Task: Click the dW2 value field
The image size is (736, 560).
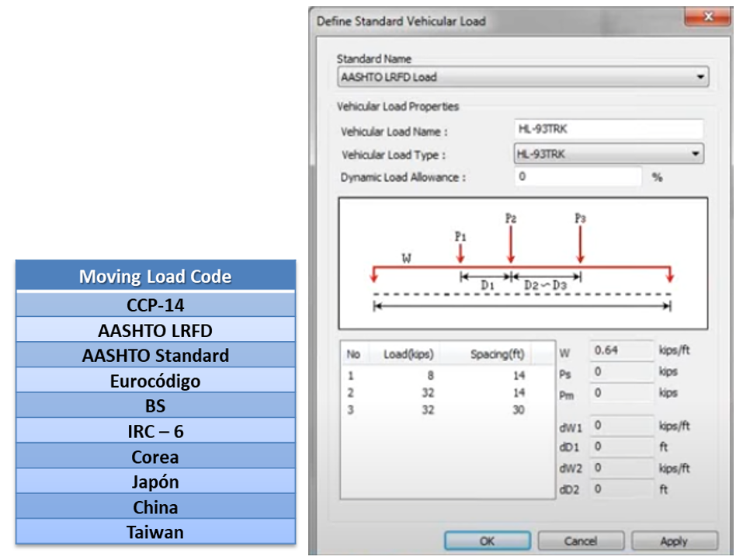Action: [621, 468]
